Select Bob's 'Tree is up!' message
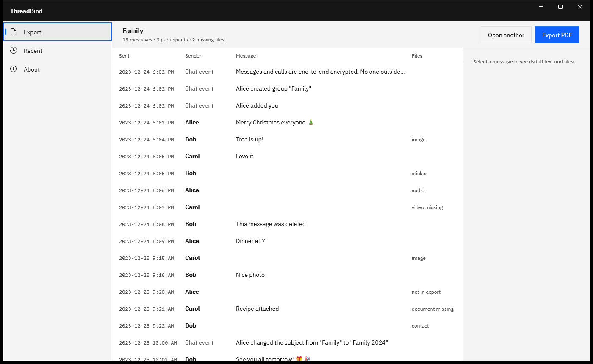This screenshot has width=593, height=364. [287, 140]
